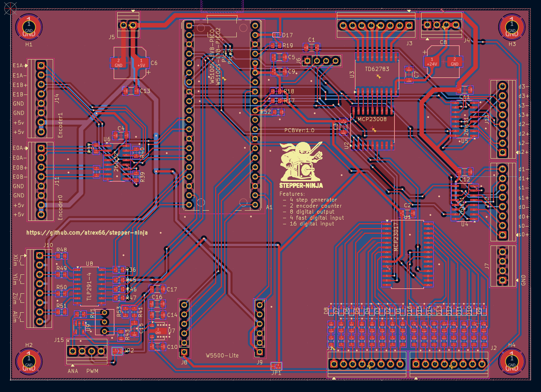
Task: Select the E1A+ pin label
Action: (20, 65)
